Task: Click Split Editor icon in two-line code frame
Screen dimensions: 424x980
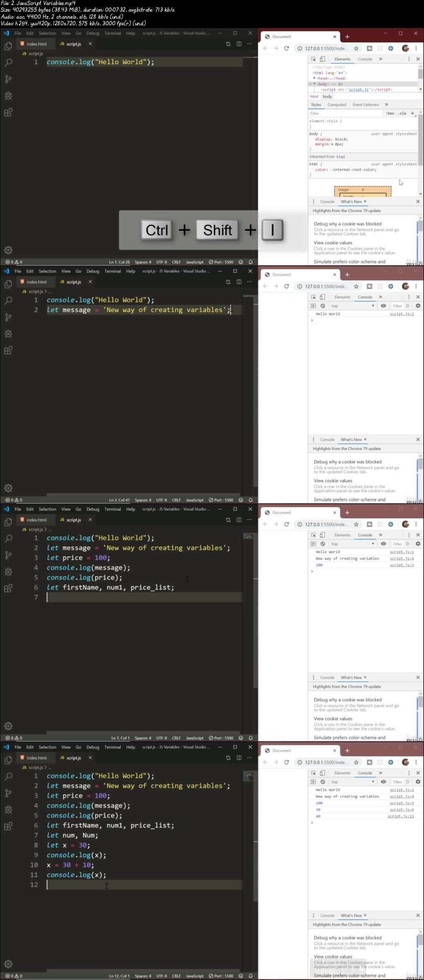Action: tap(239, 282)
